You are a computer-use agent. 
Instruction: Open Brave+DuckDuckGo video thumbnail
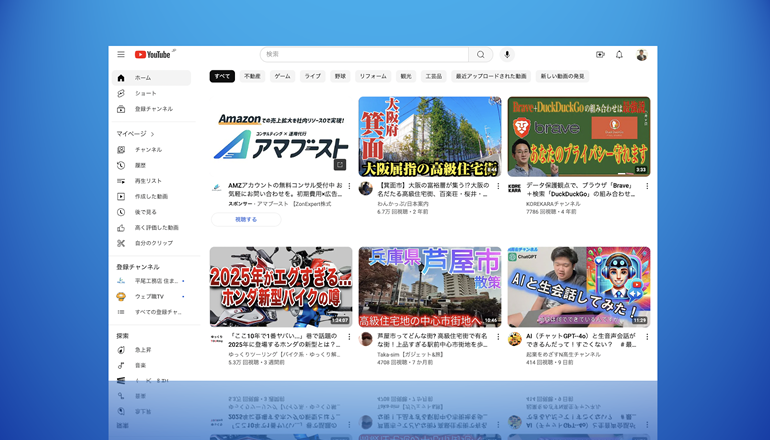click(x=578, y=137)
